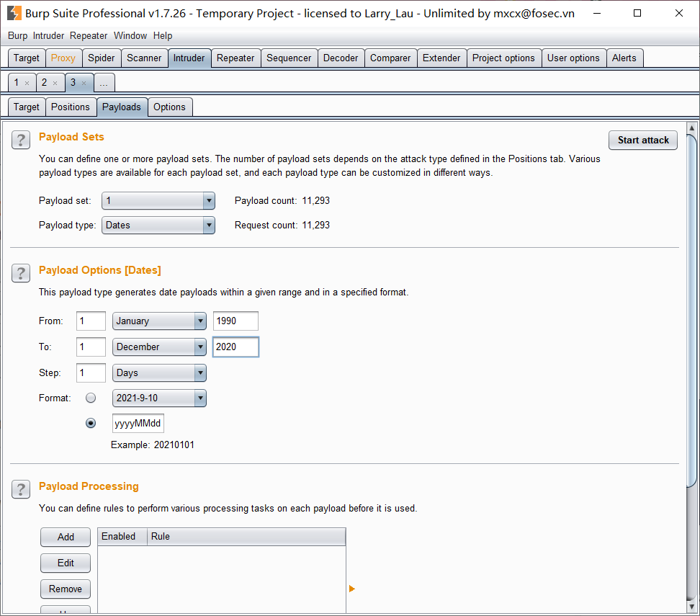Click the Enabled column header

(x=122, y=537)
